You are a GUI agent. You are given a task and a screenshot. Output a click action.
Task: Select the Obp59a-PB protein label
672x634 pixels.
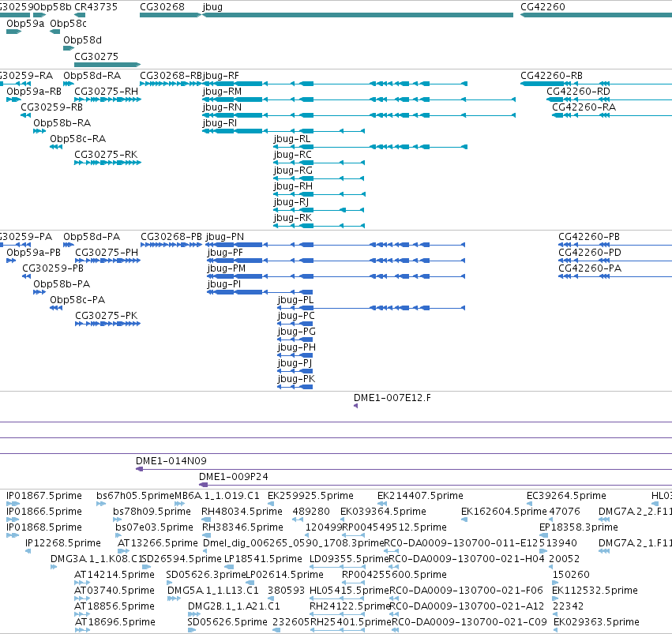coord(33,253)
